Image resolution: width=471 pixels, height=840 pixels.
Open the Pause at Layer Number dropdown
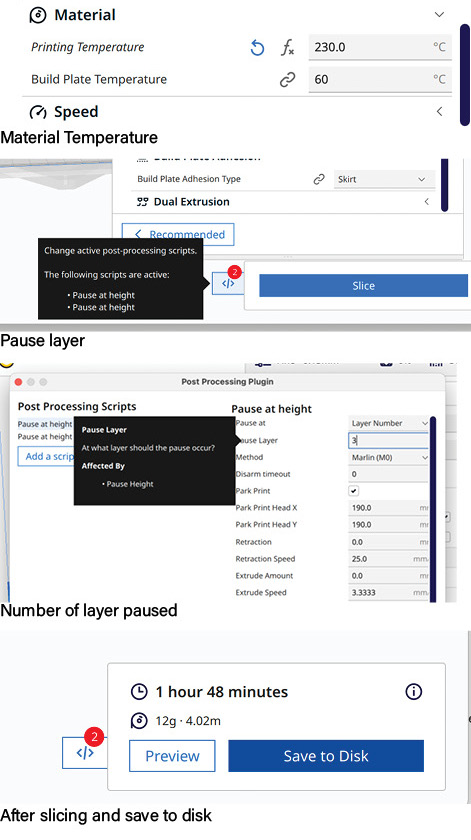click(x=388, y=423)
